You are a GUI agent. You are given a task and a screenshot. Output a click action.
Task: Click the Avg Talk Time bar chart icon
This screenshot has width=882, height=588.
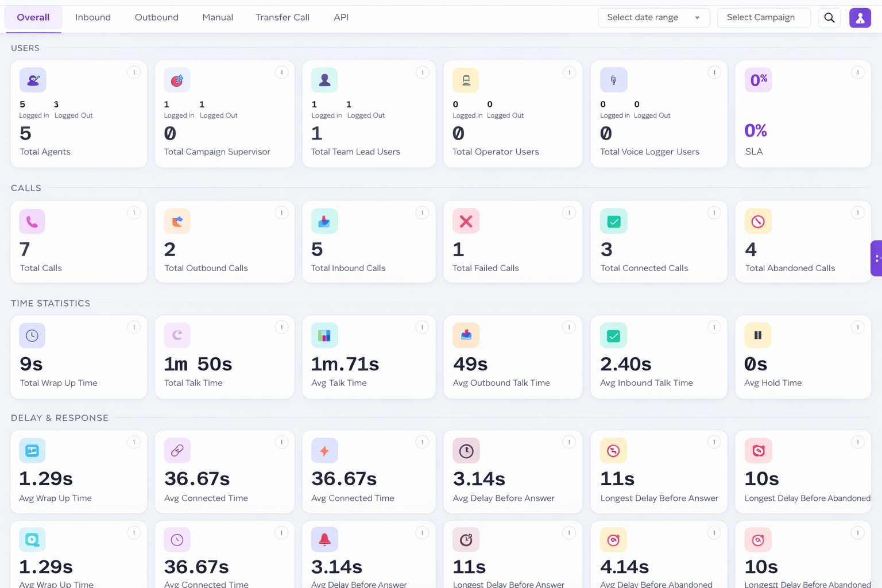pos(324,335)
